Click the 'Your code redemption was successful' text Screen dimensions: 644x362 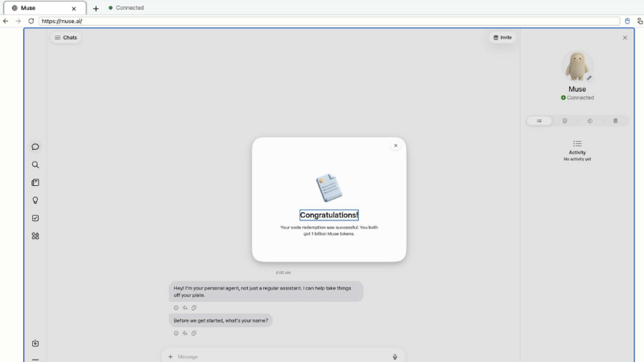point(329,230)
